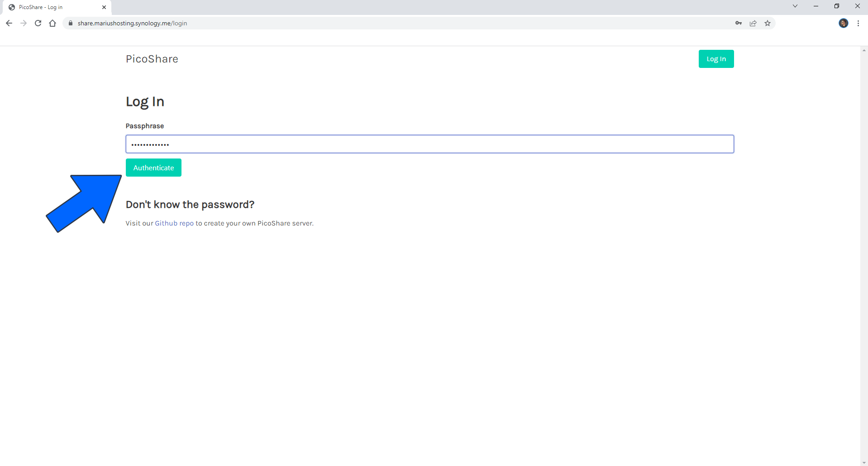Go back using browser back arrow
The image size is (868, 466).
(9, 23)
